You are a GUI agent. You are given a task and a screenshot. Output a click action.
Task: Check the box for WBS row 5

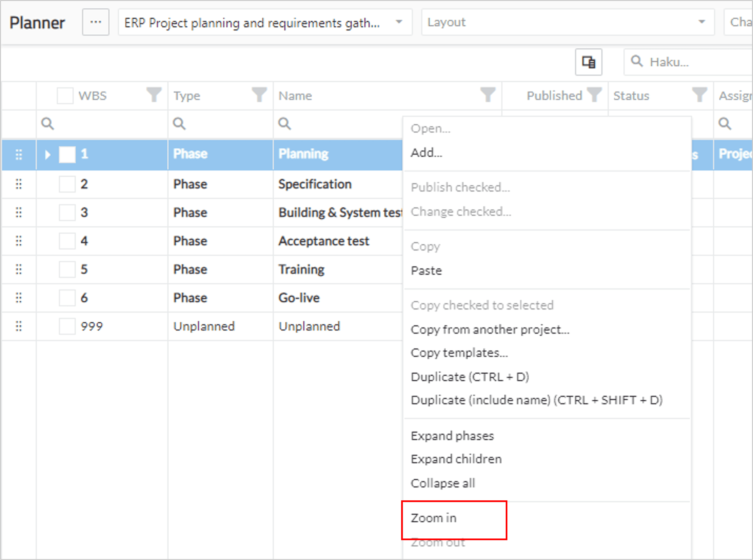tap(67, 270)
